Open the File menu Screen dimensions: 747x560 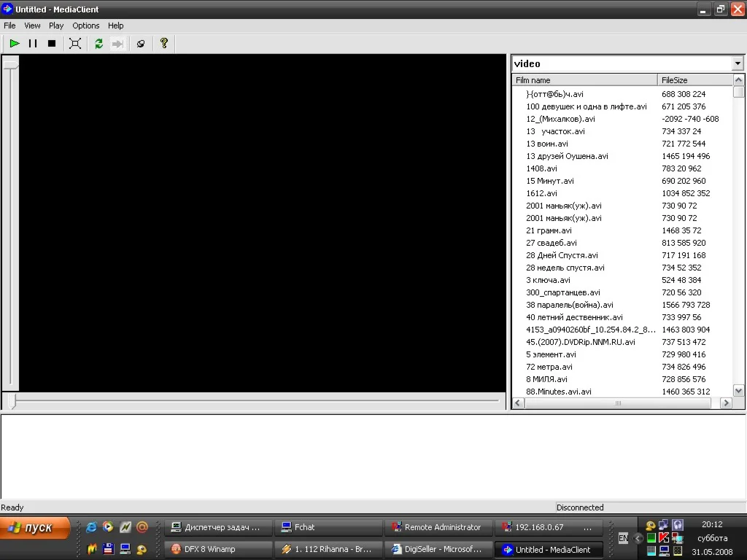click(x=9, y=26)
